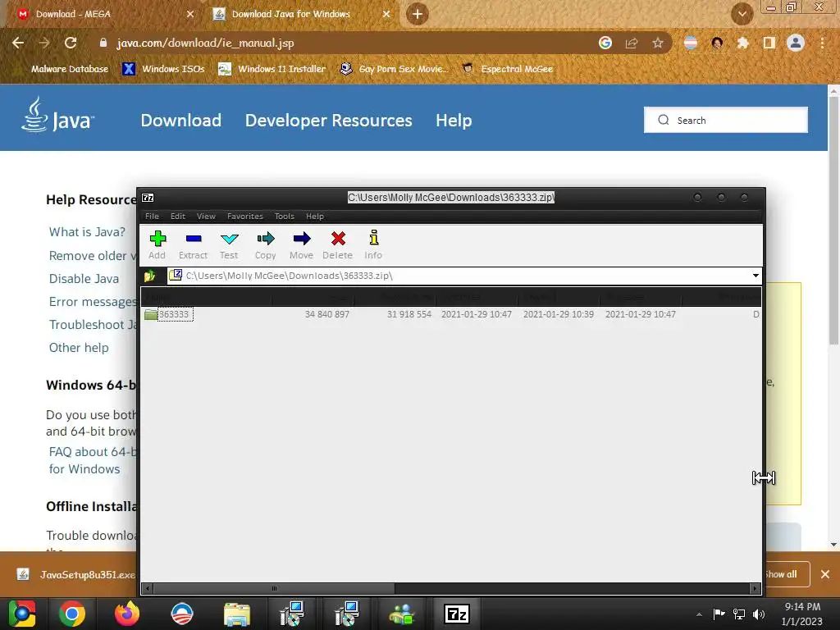This screenshot has height=630, width=840.
Task: Open the 7-Zip File menu
Action: 152,217
